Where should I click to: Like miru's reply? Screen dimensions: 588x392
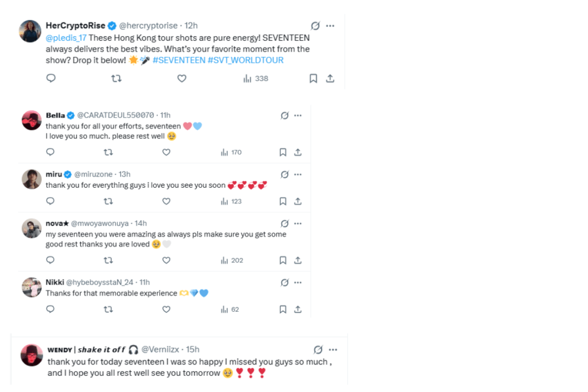[x=166, y=201]
